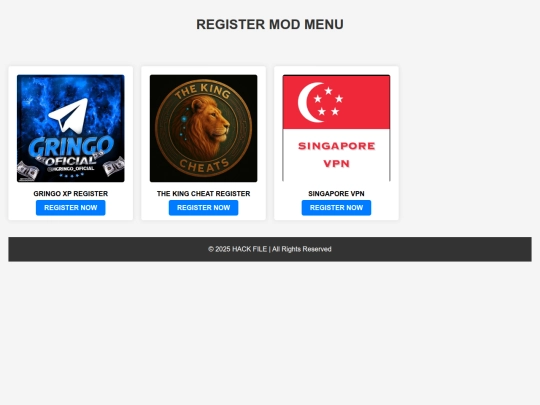The width and height of the screenshot is (540, 405).
Task: Open the SINGAPORE VPN title under the flag
Action: (336, 194)
